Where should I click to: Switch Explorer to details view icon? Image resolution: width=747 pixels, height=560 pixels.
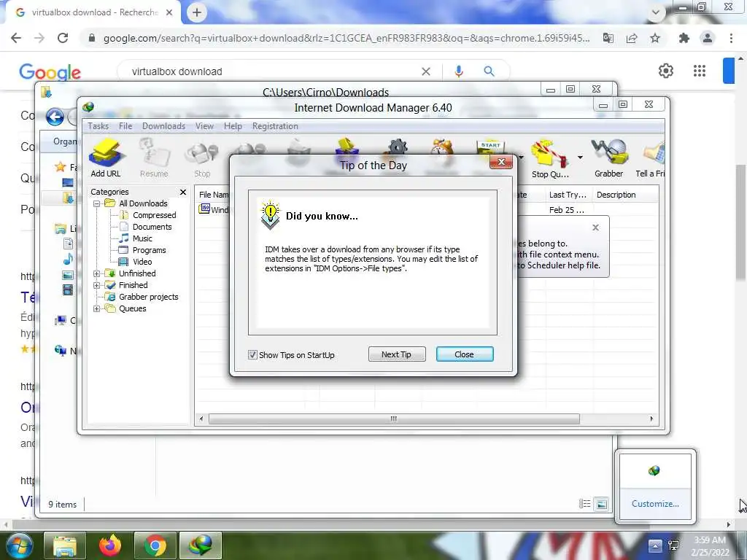[x=584, y=505]
